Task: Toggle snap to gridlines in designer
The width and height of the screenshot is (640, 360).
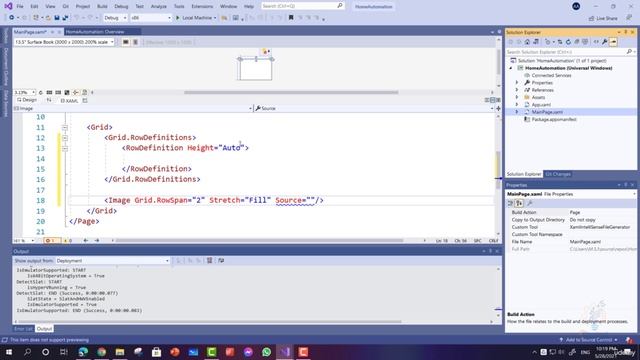Action: (58, 93)
